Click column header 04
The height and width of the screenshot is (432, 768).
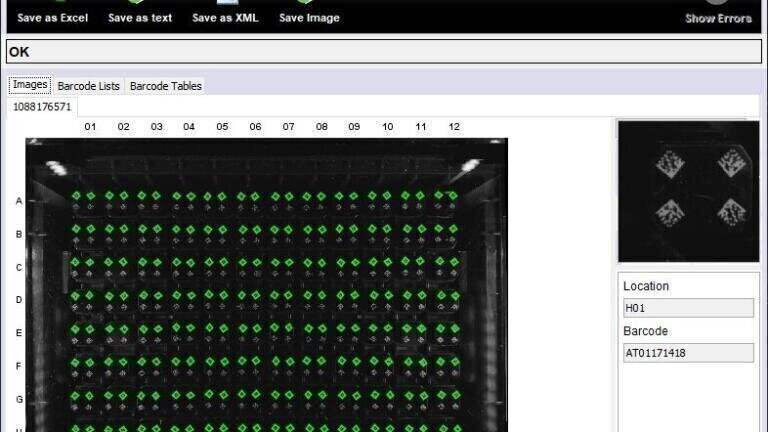point(189,127)
